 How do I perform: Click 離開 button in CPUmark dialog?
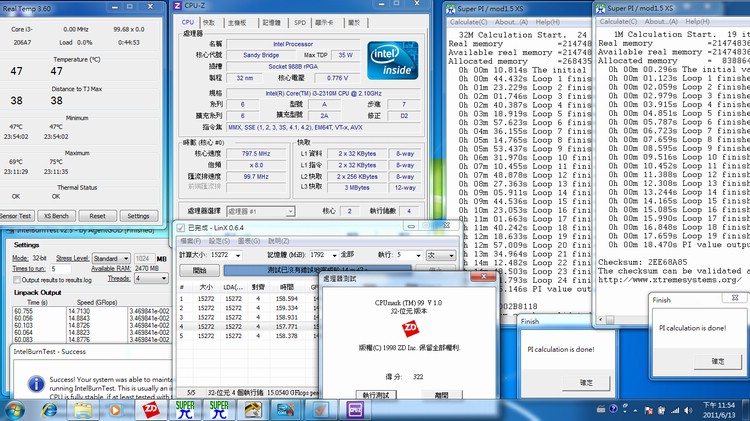coord(441,395)
